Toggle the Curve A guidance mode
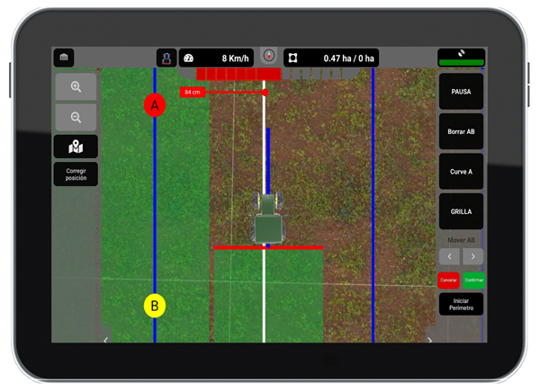Image resolution: width=540 pixels, height=392 pixels. pos(461,171)
